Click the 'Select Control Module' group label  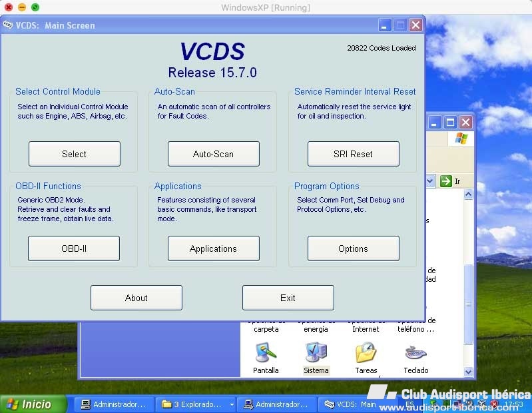58,92
